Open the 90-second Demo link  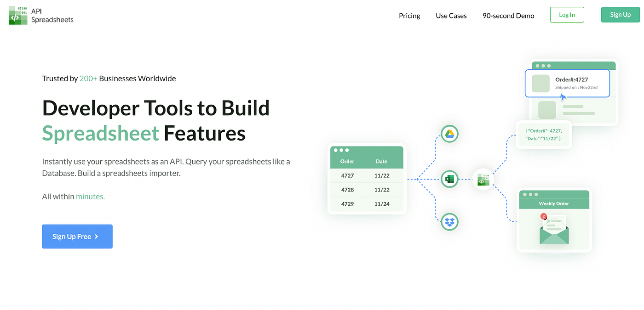[508, 16]
